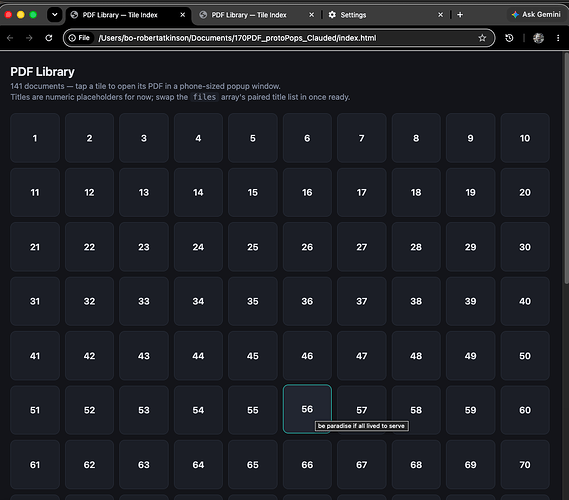The height and width of the screenshot is (500, 569).
Task: Launch document tile 41
Action: pos(35,356)
